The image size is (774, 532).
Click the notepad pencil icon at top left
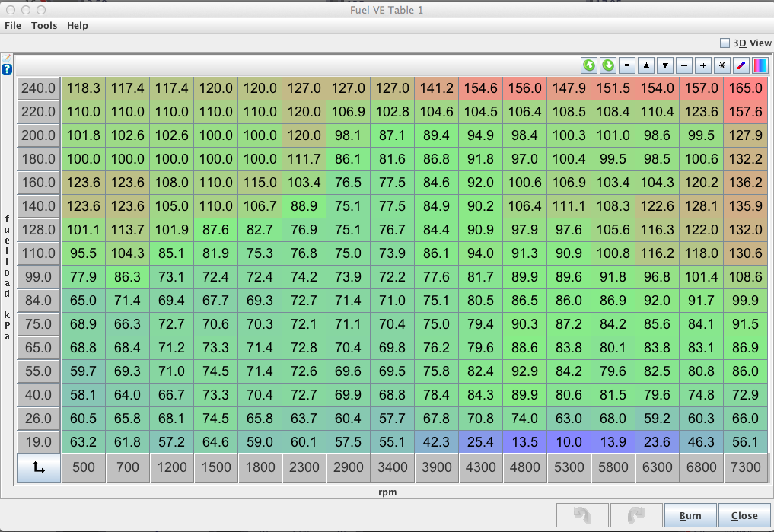(7, 58)
